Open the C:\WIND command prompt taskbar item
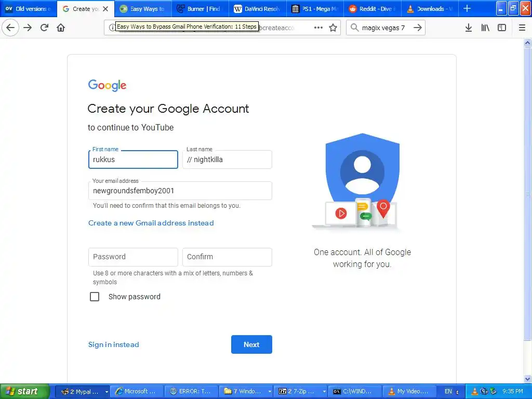The image size is (532, 399). coord(354,392)
